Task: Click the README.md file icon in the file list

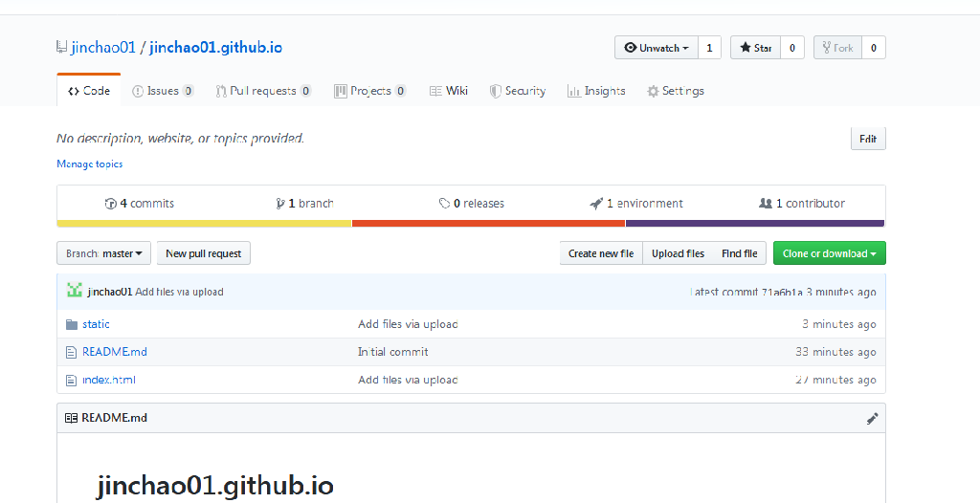Action: coord(71,353)
